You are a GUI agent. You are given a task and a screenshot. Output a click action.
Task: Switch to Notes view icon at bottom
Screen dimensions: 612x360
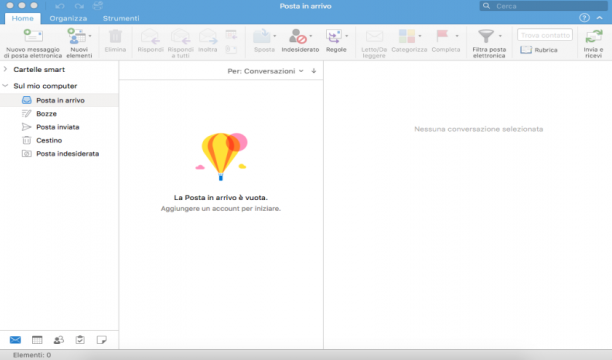(x=101, y=340)
